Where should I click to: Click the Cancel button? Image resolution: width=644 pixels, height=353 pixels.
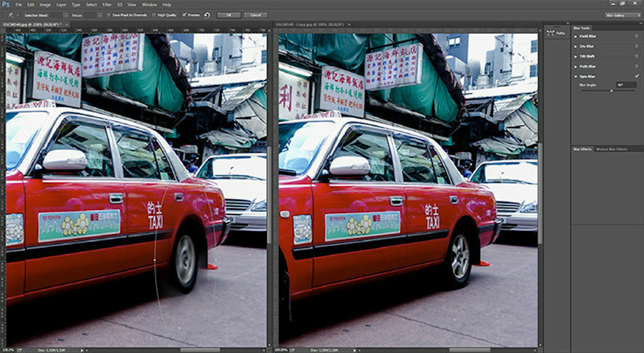point(255,15)
